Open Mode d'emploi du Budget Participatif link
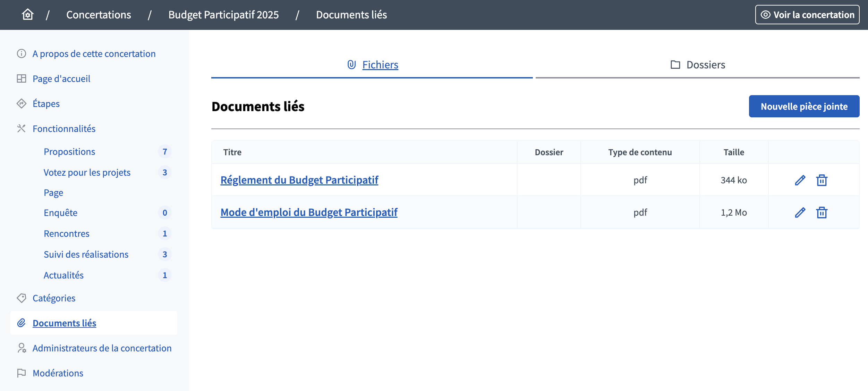868x391 pixels. coord(309,213)
